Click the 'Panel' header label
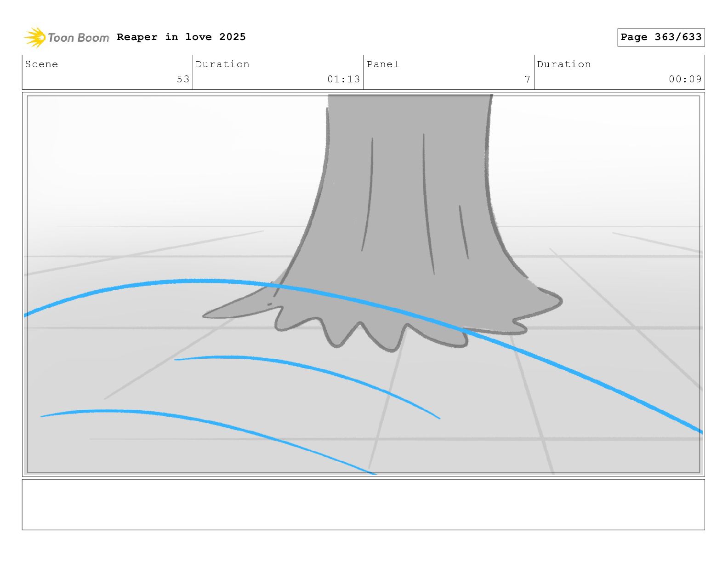The image size is (728, 563). [383, 64]
